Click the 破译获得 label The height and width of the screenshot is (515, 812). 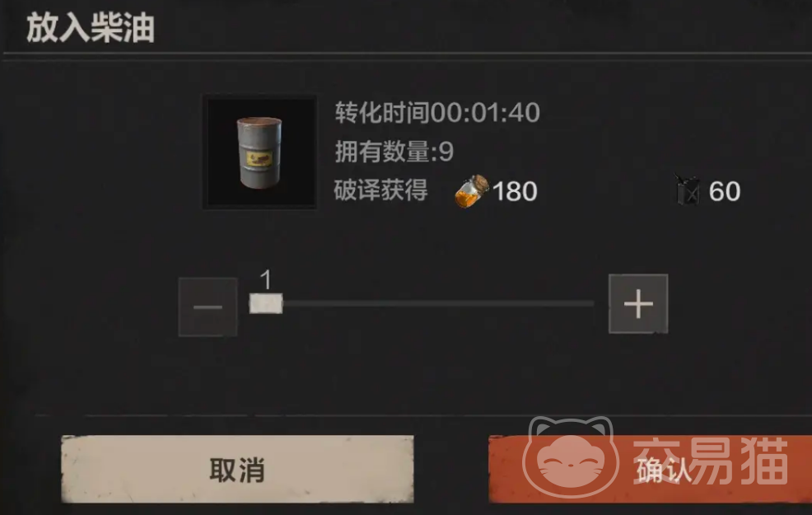380,190
